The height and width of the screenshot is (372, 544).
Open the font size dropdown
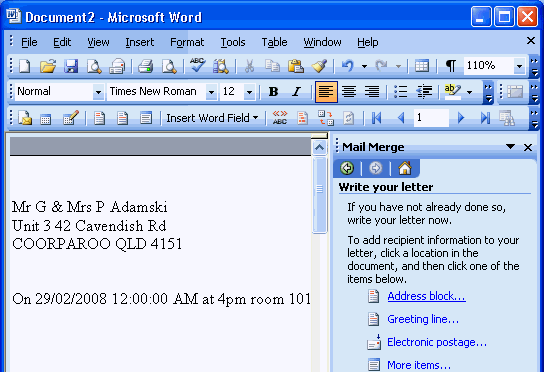pos(249,92)
